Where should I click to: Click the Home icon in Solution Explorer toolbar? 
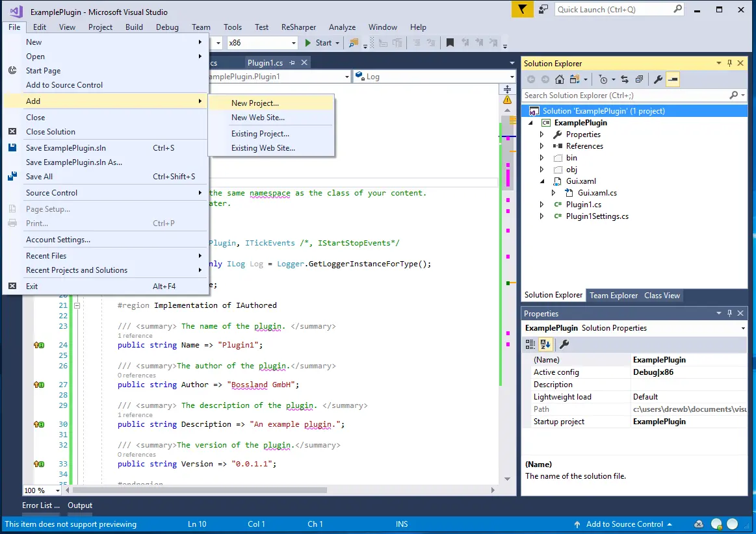point(559,79)
